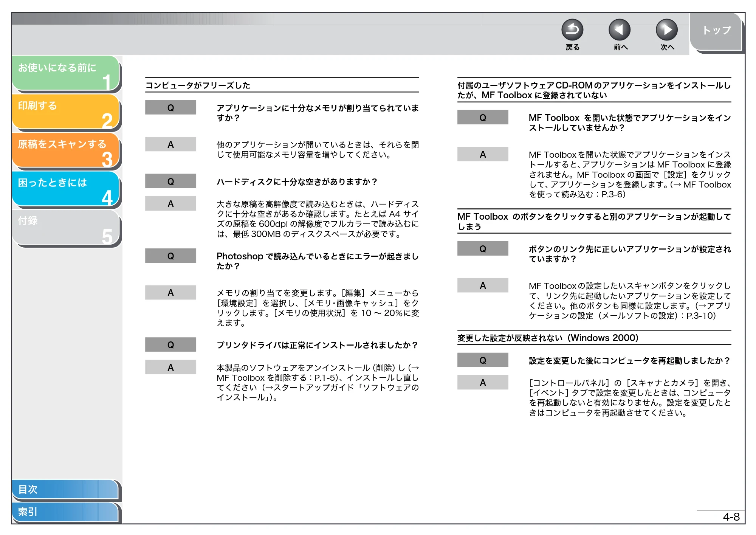Click the question ハードディスクに十分な空きがありますか？
This screenshot has width=756, height=535.
[297, 182]
